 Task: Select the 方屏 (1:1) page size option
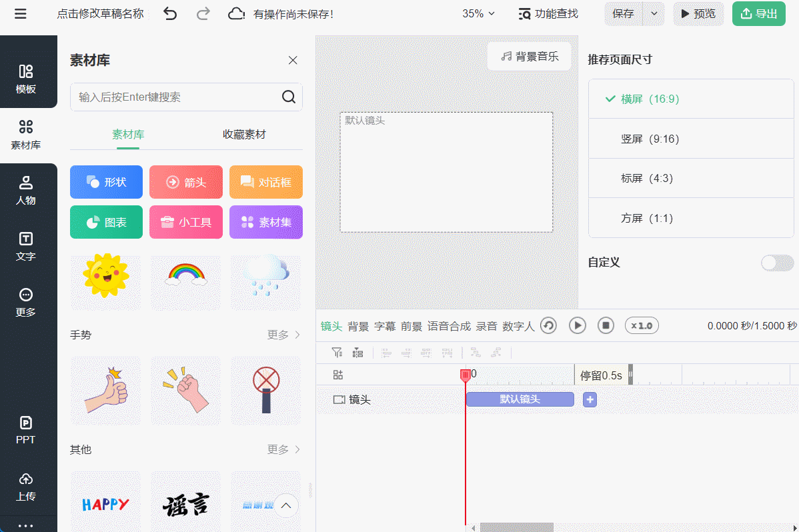(x=690, y=218)
